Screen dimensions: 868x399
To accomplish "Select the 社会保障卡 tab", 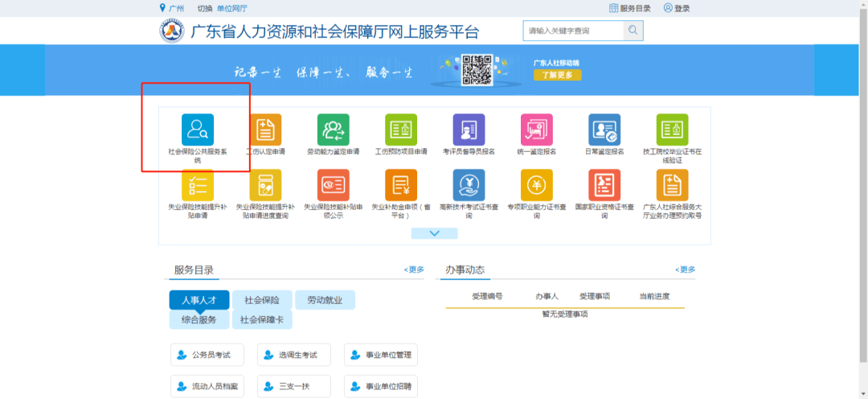I will click(x=262, y=319).
